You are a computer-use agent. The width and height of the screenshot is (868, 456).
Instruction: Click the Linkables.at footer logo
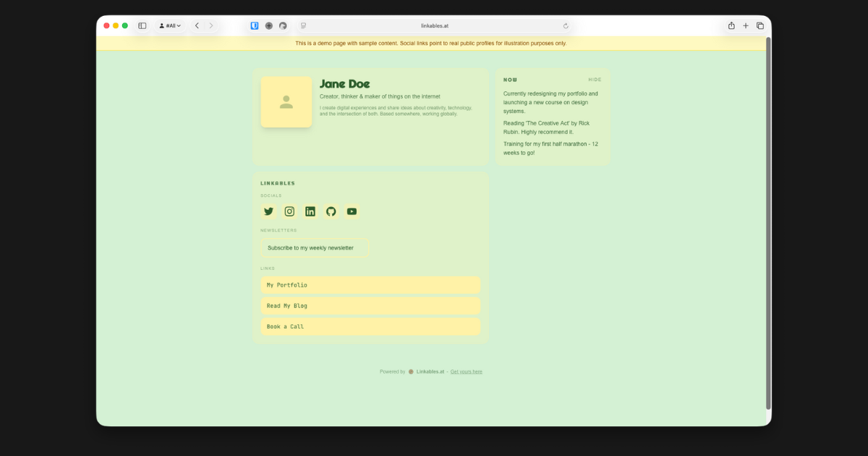pyautogui.click(x=411, y=371)
